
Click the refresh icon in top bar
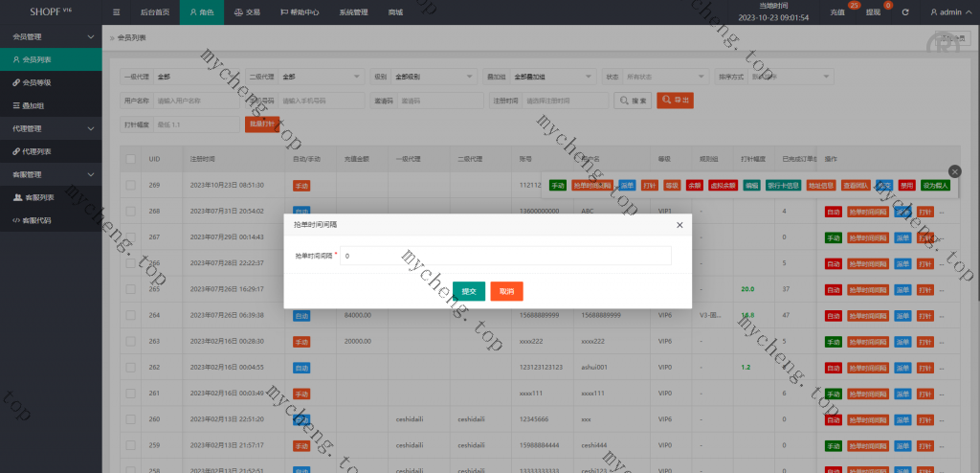(x=905, y=13)
